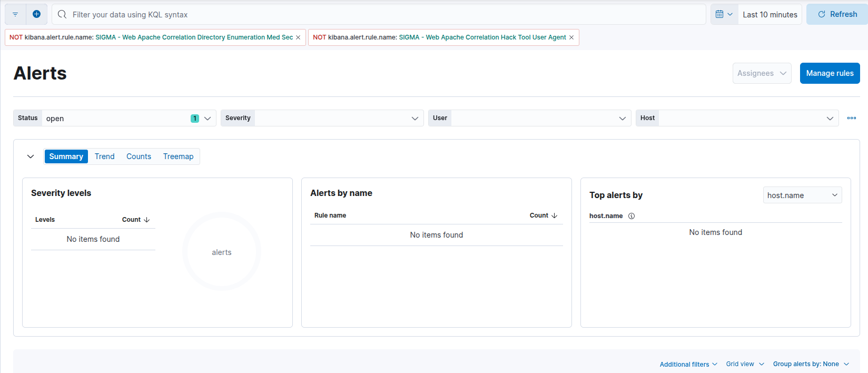Open the filter menu icon
The height and width of the screenshot is (373, 868).
click(15, 14)
